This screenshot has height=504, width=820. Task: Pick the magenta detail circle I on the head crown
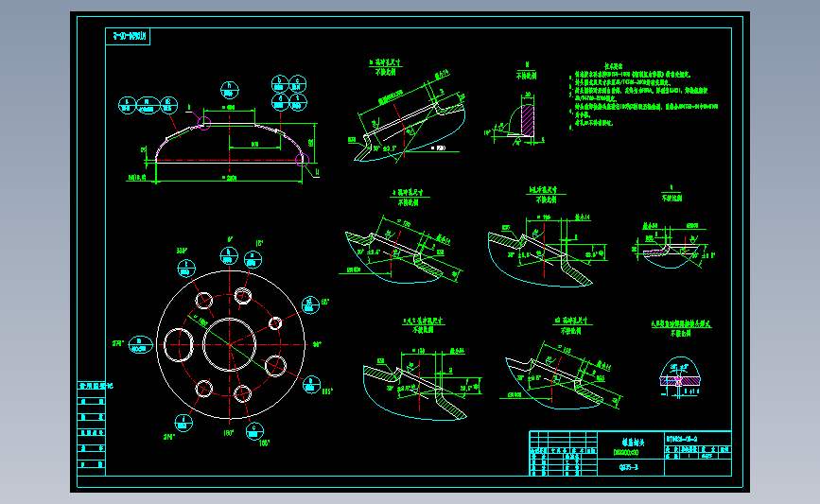pos(204,123)
